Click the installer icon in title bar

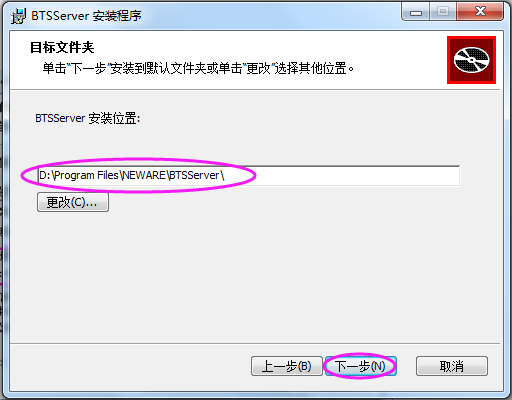18,16
